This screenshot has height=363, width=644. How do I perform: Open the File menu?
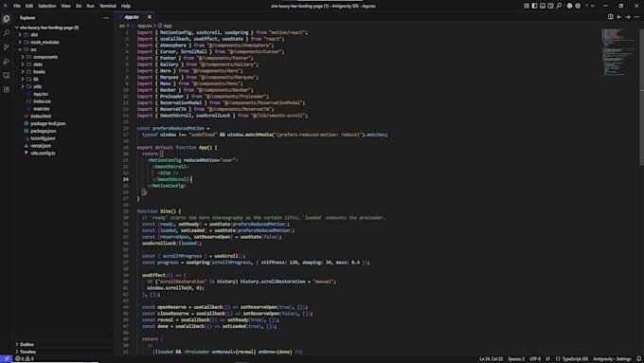click(17, 6)
